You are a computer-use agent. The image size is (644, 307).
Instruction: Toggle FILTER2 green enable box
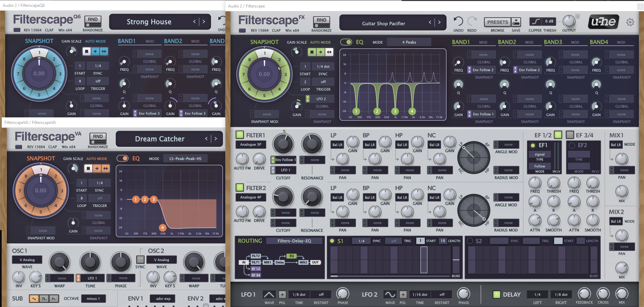click(x=240, y=188)
